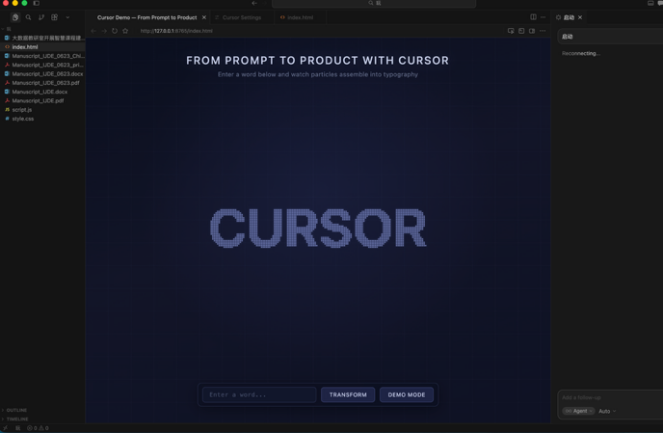Viewport: 663px width, 433px height.
Task: Open the Agent mode dropdown
Action: (x=578, y=411)
